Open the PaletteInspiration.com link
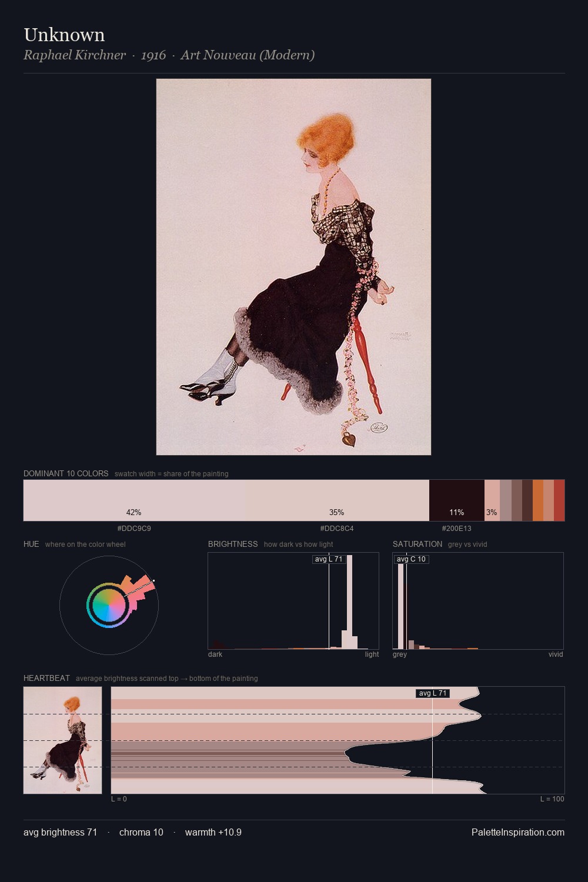 (x=518, y=832)
